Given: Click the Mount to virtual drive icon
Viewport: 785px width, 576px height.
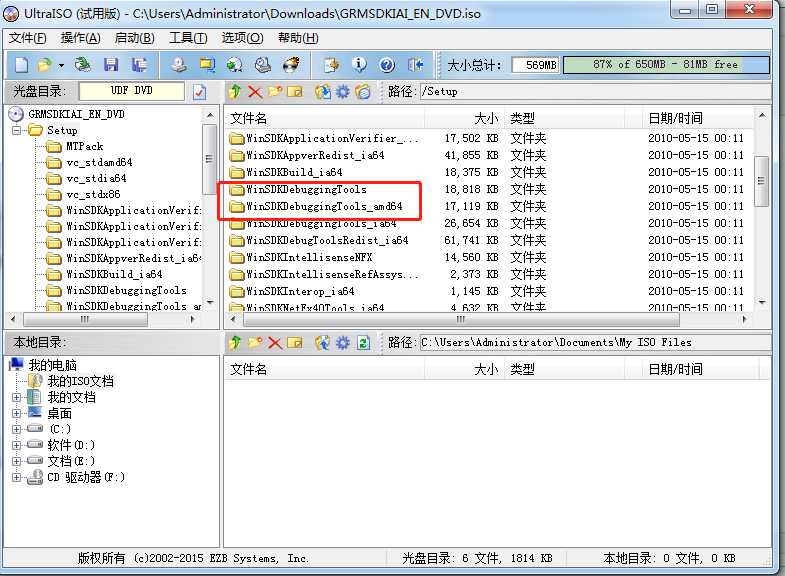Looking at the screenshot, I should coord(263,65).
